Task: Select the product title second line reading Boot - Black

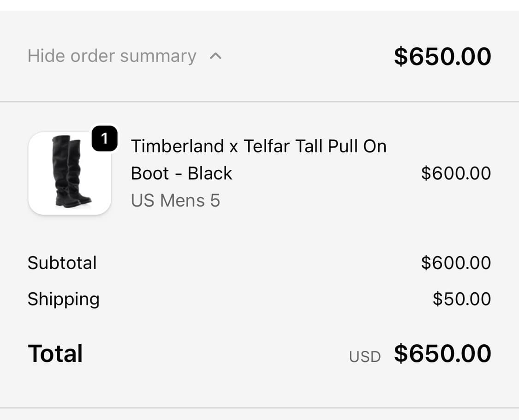Action: (182, 173)
